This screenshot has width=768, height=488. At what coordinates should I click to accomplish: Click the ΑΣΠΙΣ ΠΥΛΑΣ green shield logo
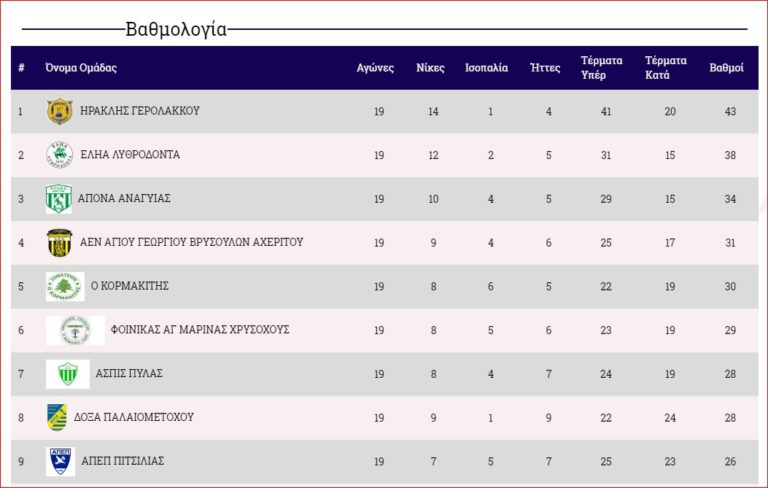[67, 374]
